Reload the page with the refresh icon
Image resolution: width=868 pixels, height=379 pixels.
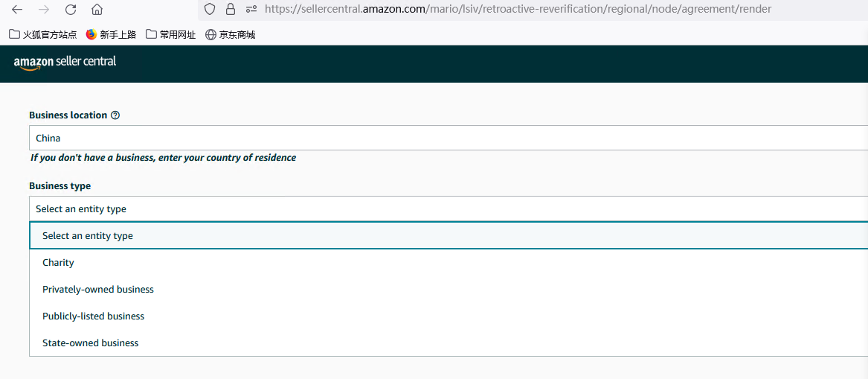tap(71, 10)
